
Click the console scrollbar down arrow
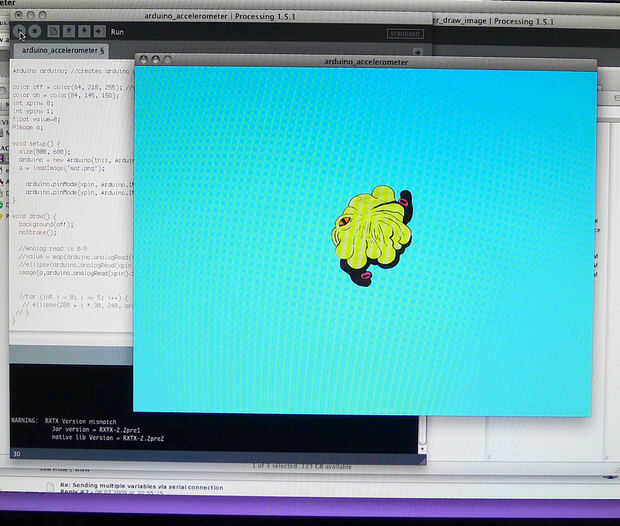click(422, 449)
